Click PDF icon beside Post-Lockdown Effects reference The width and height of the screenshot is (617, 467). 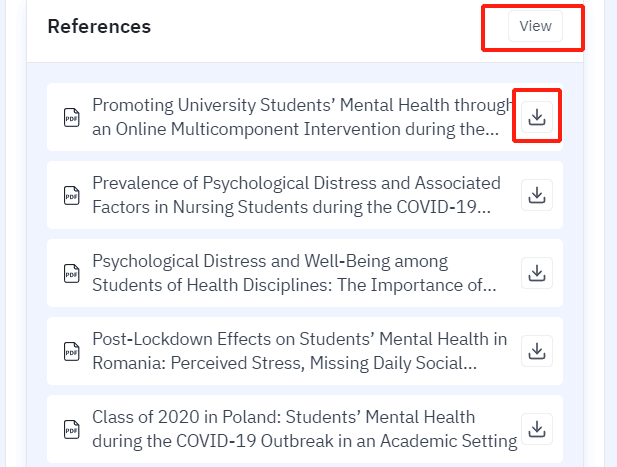pos(71,350)
